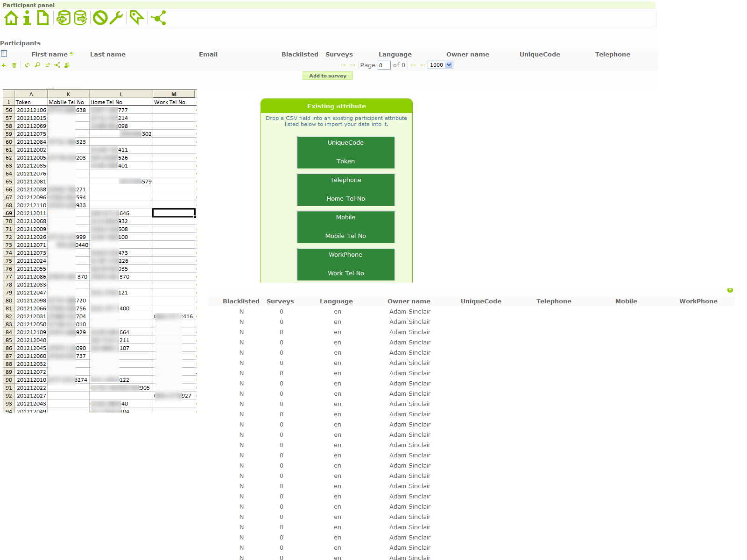The width and height of the screenshot is (747, 560).
Task: Sort by First name column header
Action: point(49,55)
